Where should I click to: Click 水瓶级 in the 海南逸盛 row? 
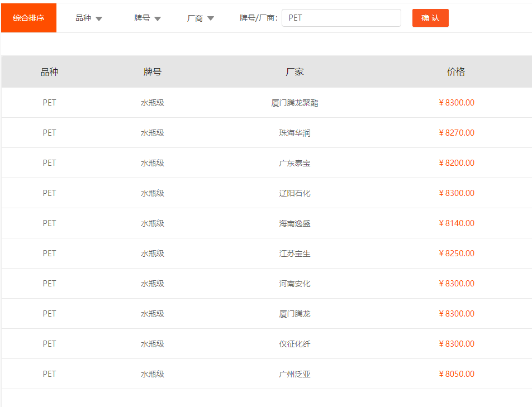tap(153, 223)
